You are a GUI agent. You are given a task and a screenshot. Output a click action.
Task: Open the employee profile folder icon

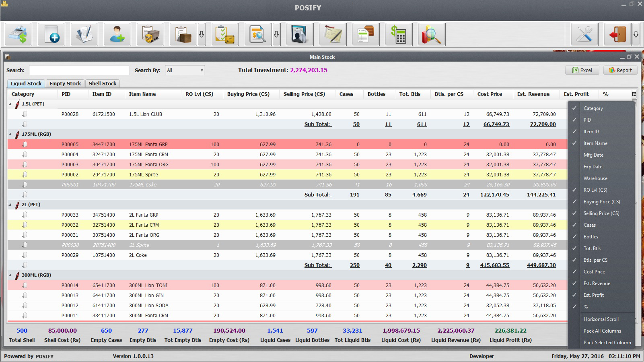coord(300,35)
